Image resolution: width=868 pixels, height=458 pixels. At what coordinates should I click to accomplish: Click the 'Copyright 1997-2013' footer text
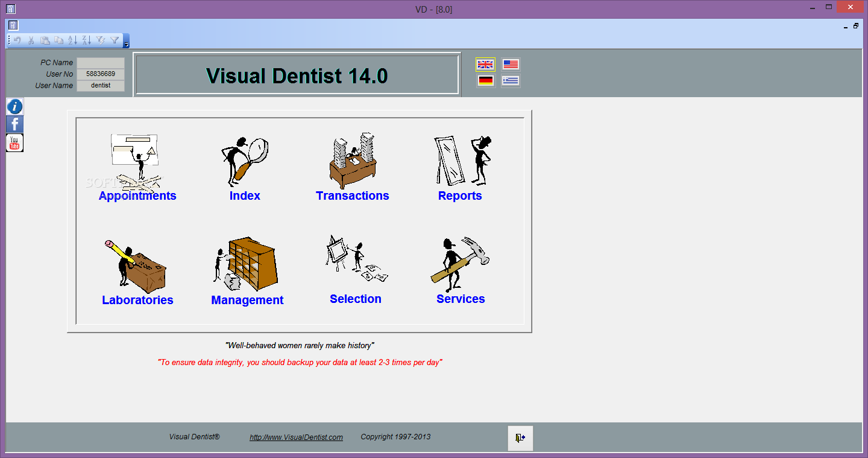pos(395,437)
